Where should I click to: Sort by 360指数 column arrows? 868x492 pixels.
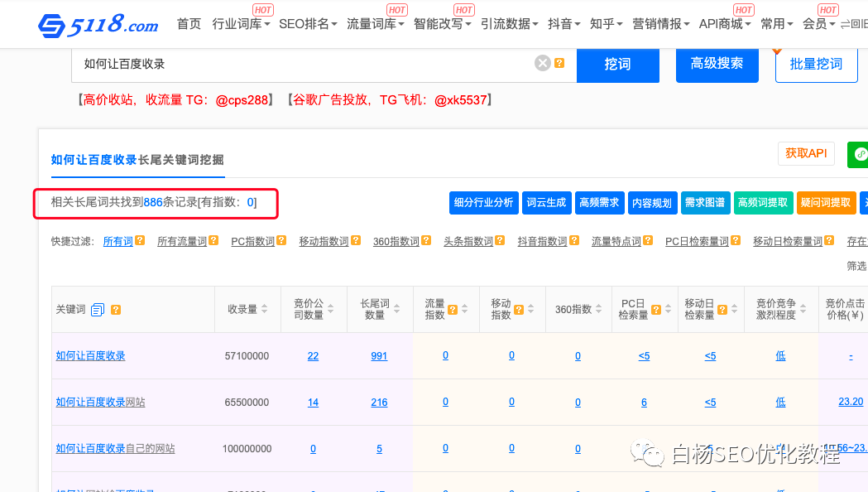[598, 309]
